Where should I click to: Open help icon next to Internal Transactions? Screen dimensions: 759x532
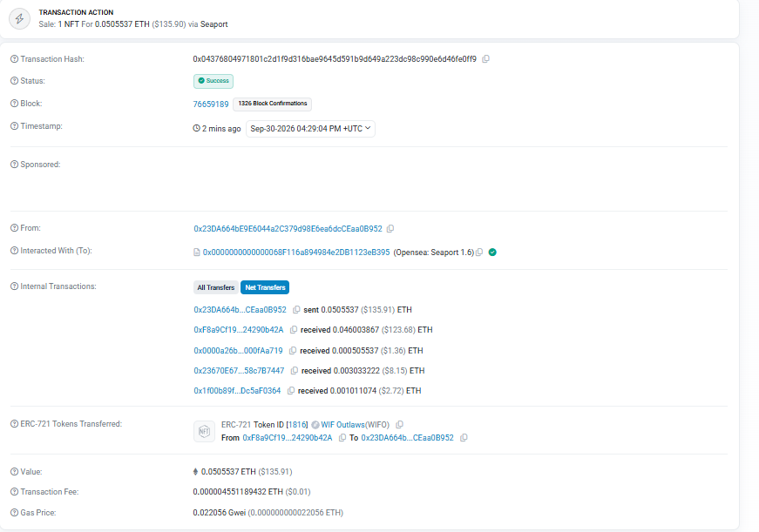[15, 286]
